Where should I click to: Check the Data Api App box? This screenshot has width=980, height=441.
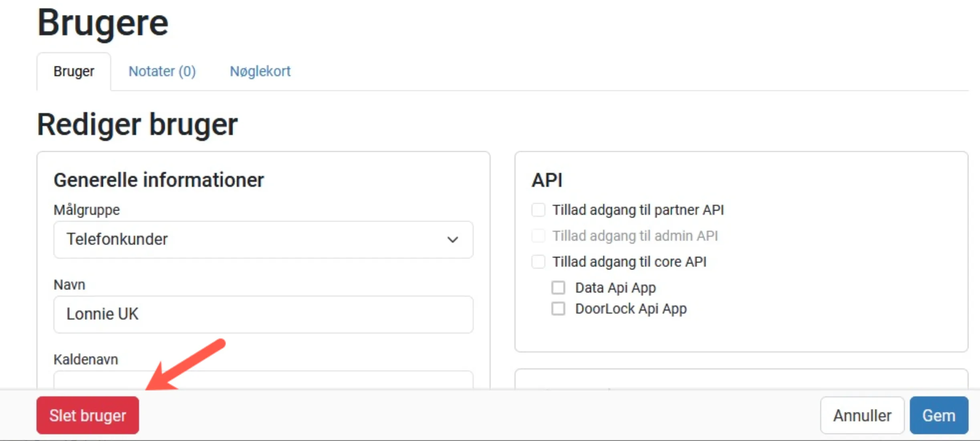[x=558, y=287]
